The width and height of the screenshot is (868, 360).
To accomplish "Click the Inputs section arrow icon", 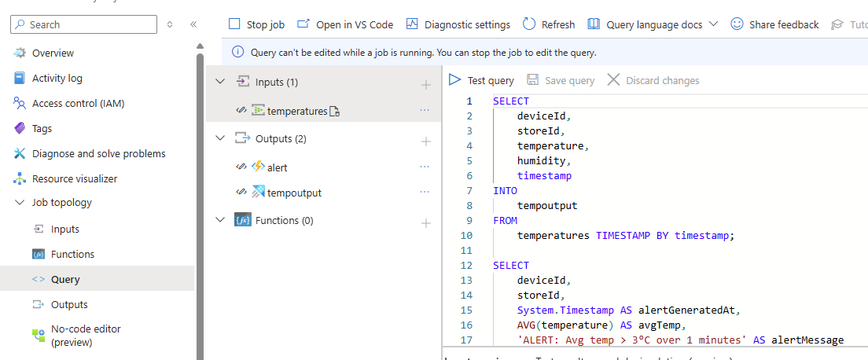I will [x=242, y=82].
